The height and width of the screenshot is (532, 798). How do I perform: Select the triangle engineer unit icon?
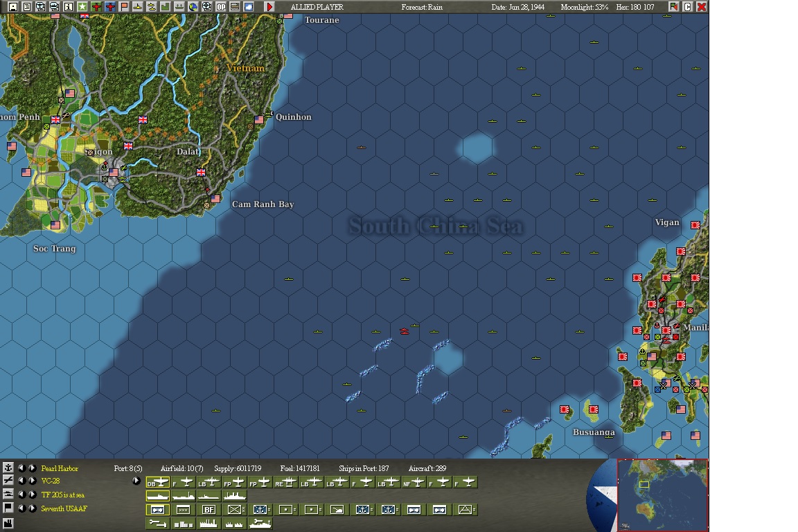[x=465, y=510]
